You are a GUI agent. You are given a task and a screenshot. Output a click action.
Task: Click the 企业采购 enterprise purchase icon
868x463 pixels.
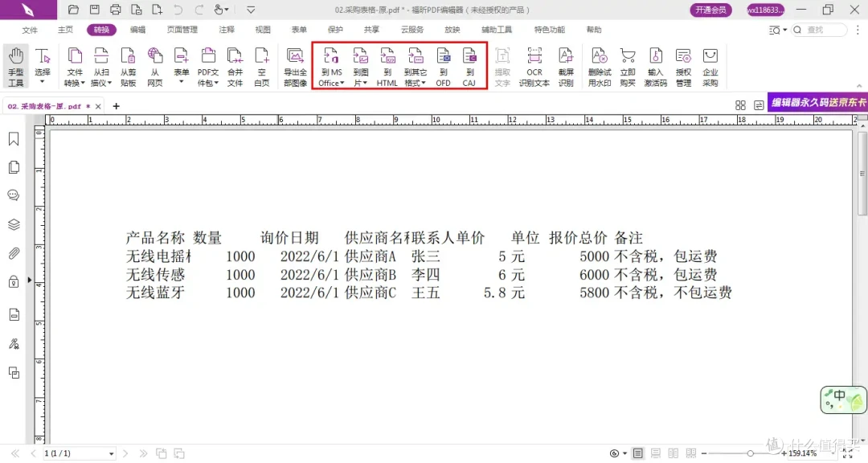coord(710,56)
